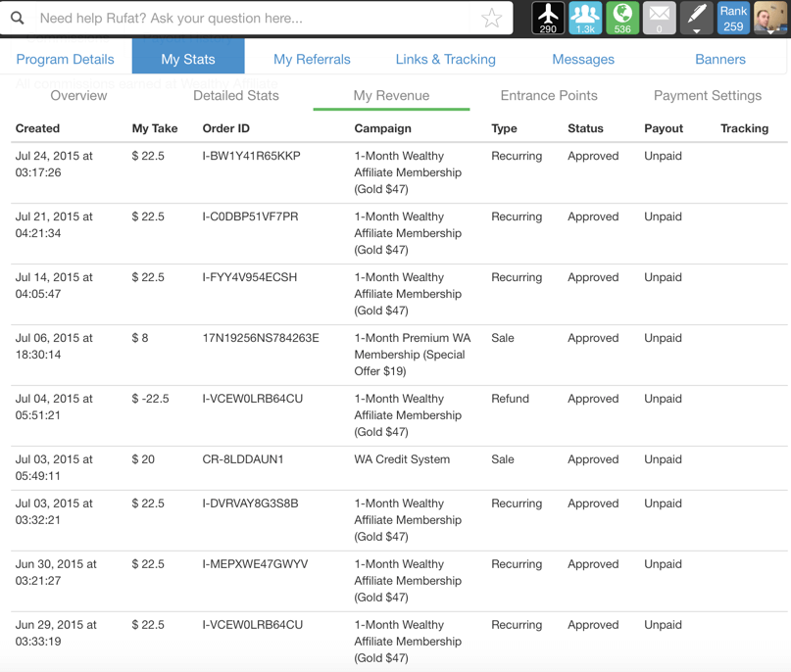
Task: Click 'Approved' in the I-BW1Y41R65KKP row
Action: point(593,156)
